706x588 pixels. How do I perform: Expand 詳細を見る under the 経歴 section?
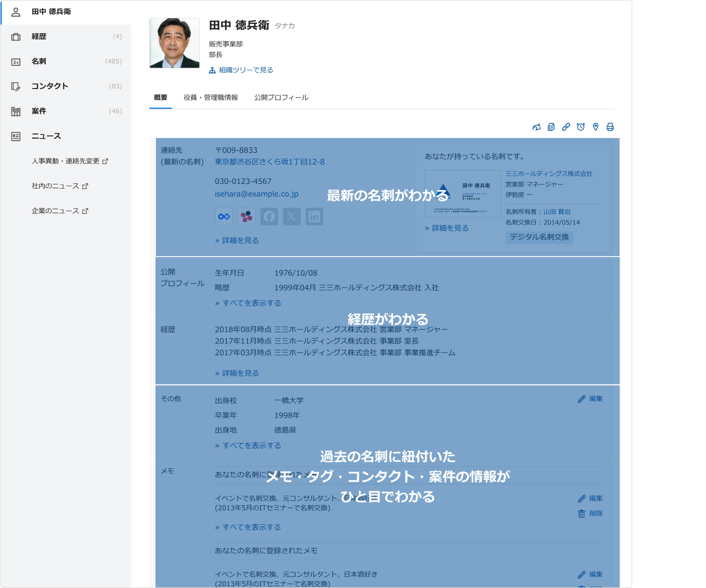point(237,373)
